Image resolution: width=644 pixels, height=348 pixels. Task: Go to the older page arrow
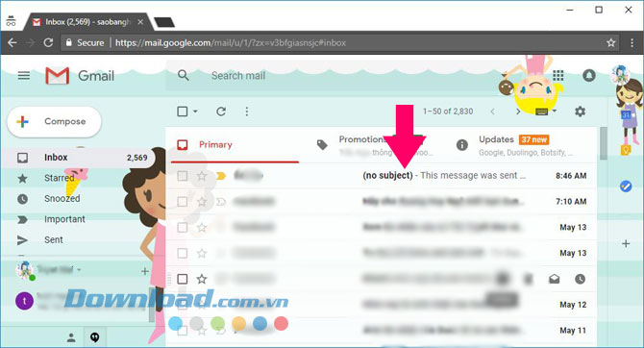click(518, 112)
